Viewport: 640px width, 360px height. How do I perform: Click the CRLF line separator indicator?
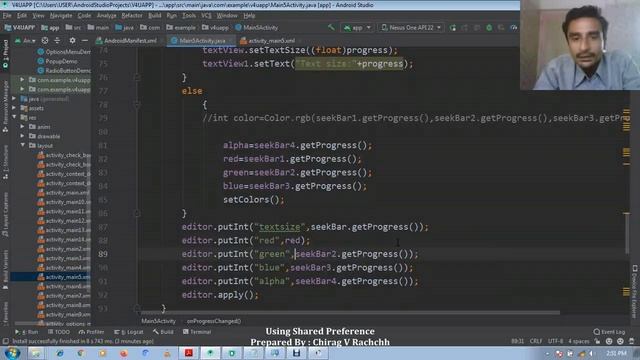(x=536, y=341)
